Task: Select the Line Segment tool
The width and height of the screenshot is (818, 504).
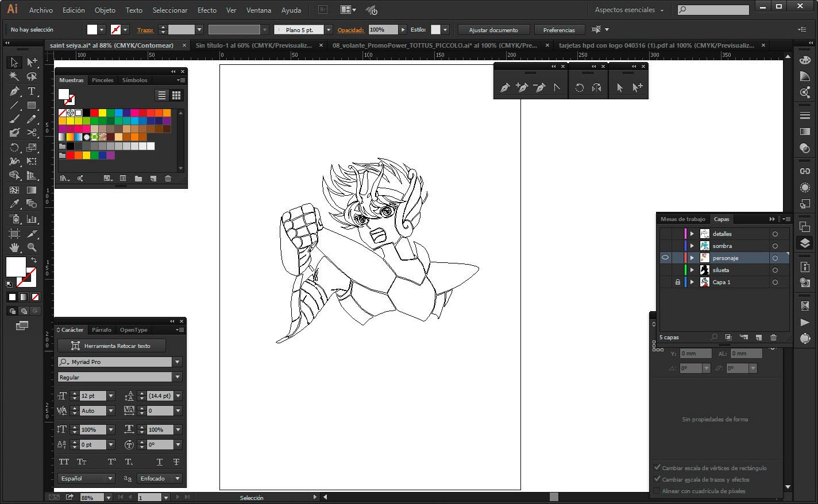Action: 14,106
